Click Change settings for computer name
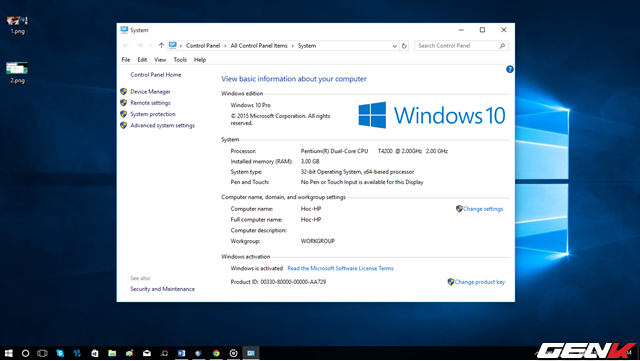 click(x=483, y=209)
